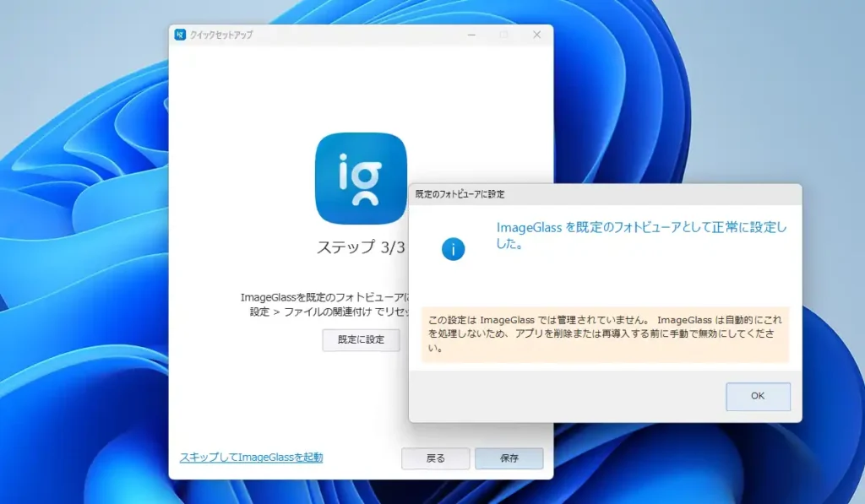This screenshot has height=504, width=865.
Task: Click the orange warning notice about manual disabling
Action: [x=601, y=337]
